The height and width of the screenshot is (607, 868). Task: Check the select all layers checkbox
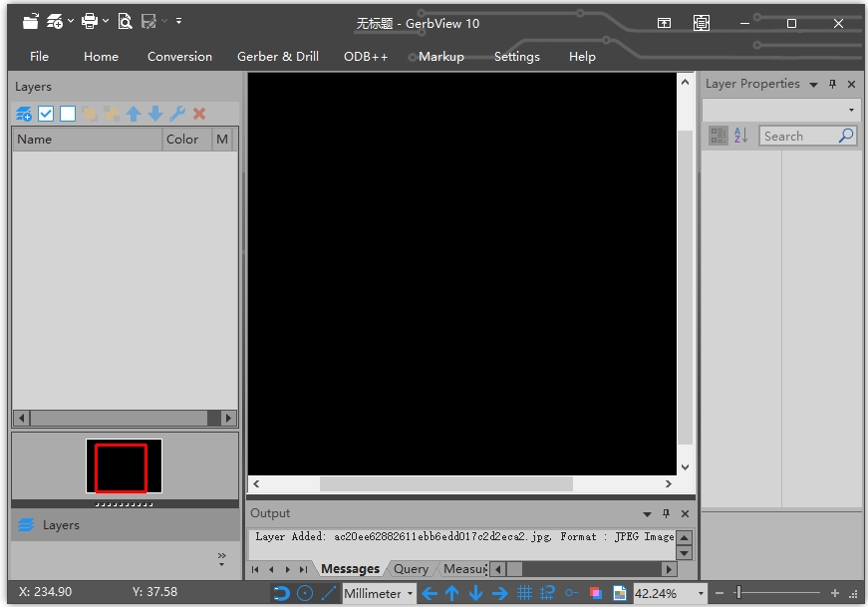46,114
